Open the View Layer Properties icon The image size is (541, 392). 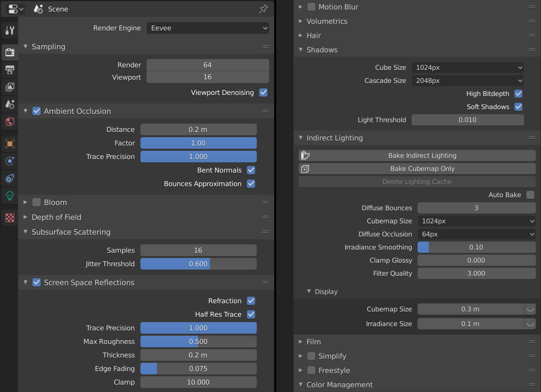[x=9, y=87]
